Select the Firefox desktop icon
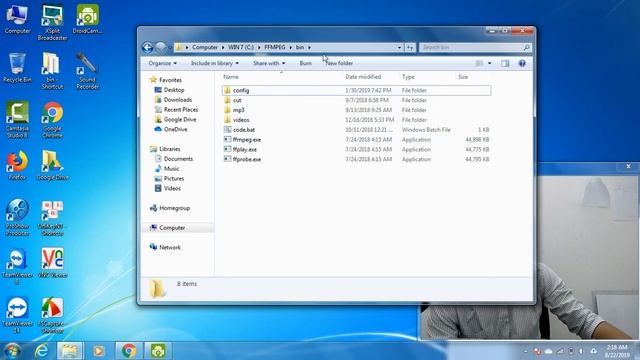 tap(17, 166)
